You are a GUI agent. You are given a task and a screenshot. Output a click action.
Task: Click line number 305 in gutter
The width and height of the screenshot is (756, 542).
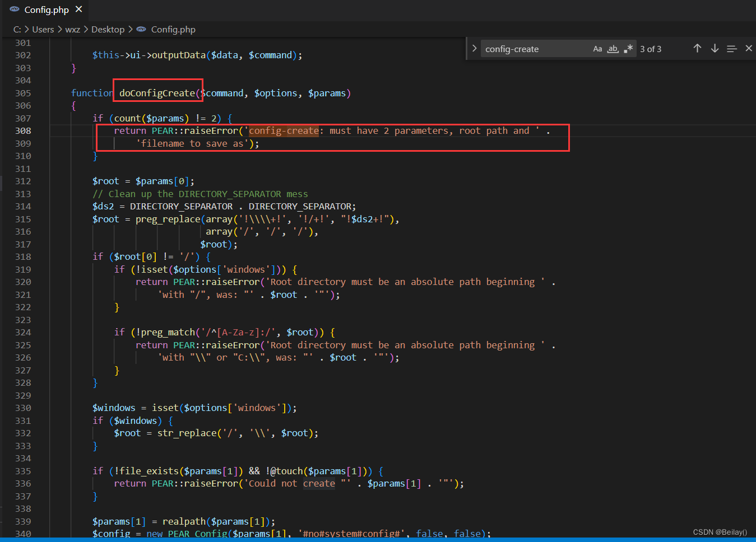(23, 94)
